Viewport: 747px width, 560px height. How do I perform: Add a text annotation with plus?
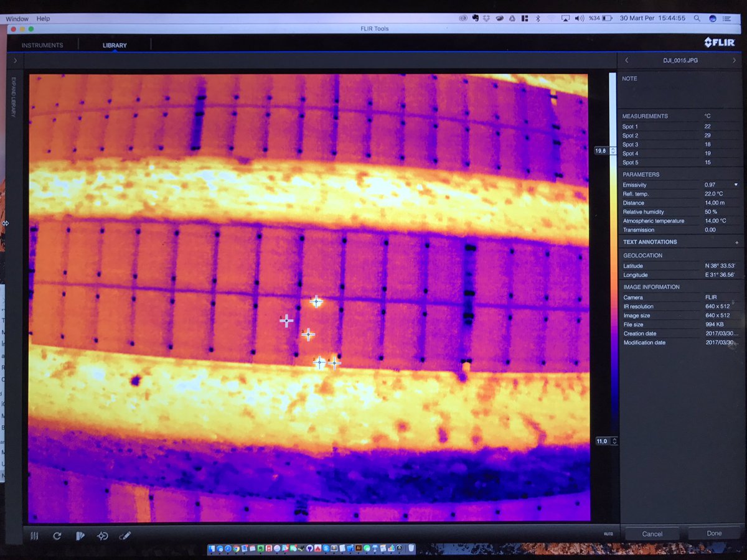pos(736,242)
